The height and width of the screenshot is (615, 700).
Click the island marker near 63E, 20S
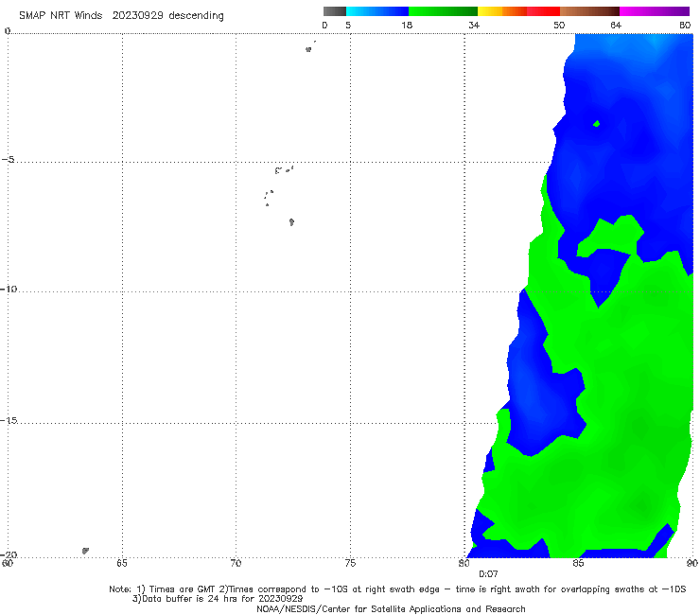point(85,551)
